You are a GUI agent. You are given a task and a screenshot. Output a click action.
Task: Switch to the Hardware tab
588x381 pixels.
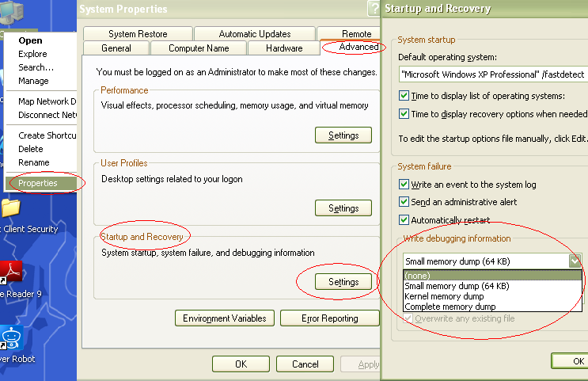point(284,48)
